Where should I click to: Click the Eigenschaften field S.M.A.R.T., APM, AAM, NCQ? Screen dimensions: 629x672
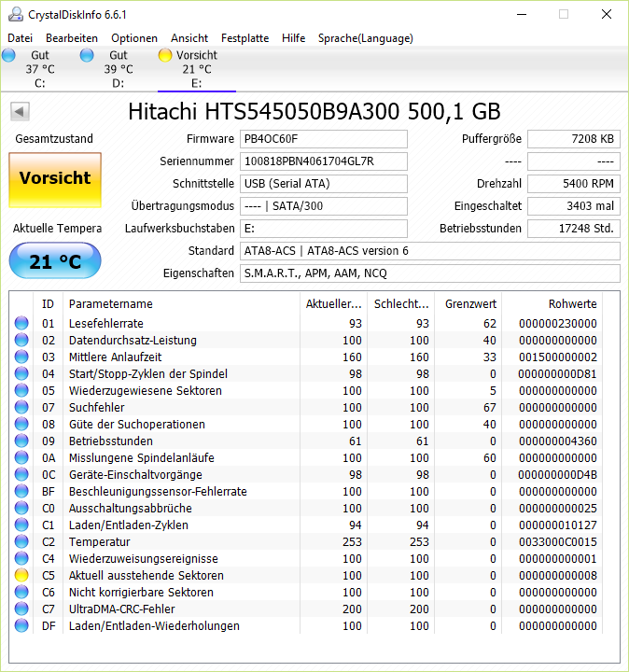(430, 273)
